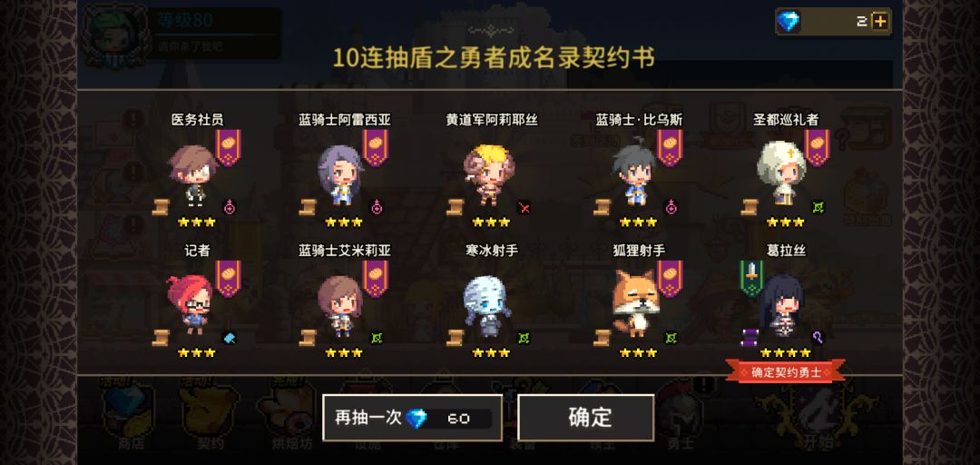Tap the blue diamond currency icon
980x465 pixels.
(x=789, y=22)
